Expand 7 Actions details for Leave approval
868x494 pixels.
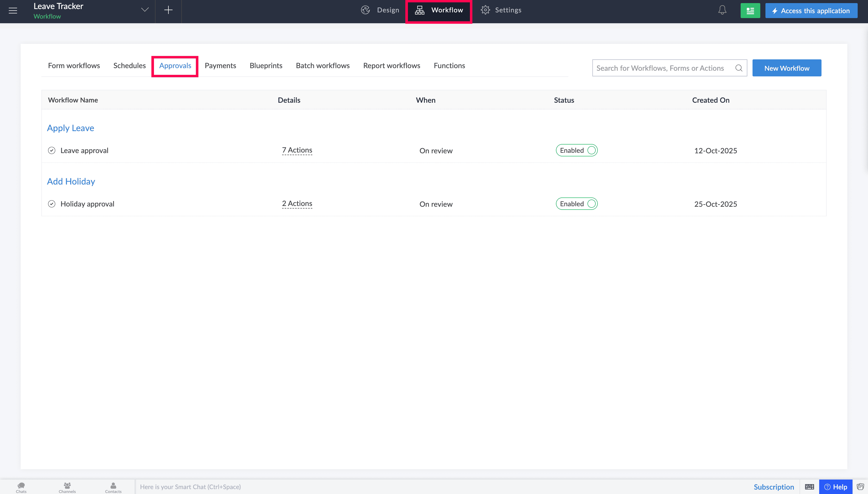[297, 150]
